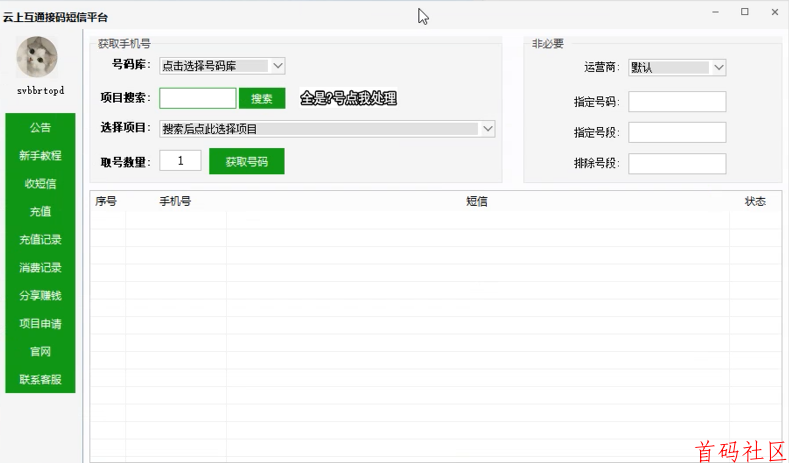Click the 指定号段 input field
Viewport: 789px width, 463px height.
click(677, 132)
